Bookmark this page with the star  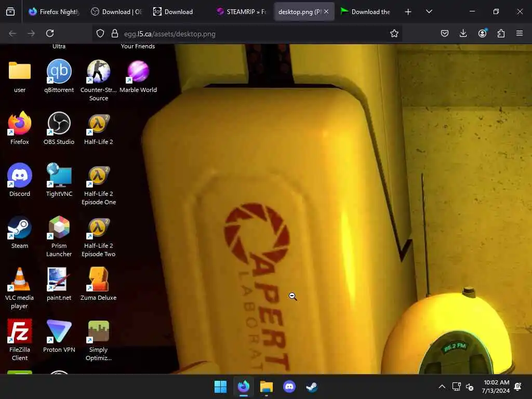[394, 33]
